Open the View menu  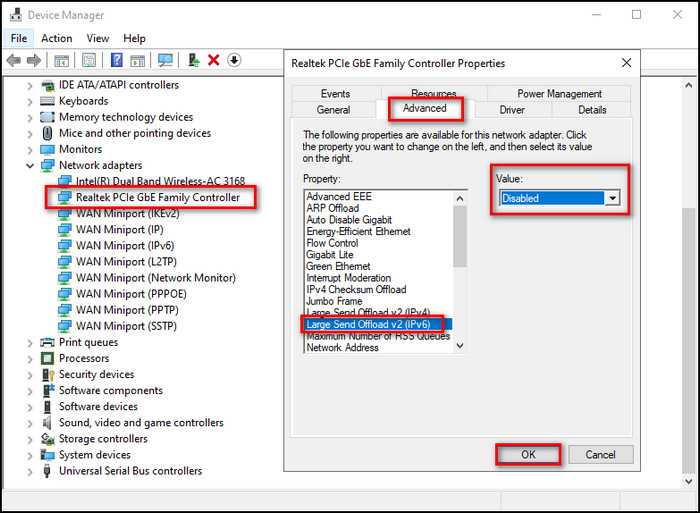point(98,38)
